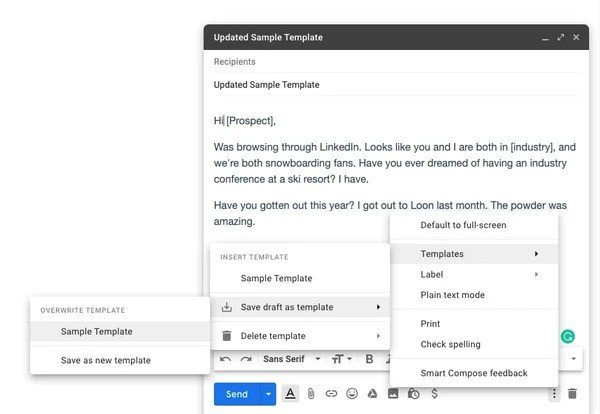Open the Send options dropdown arrow
This screenshot has height=414, width=600.
268,394
